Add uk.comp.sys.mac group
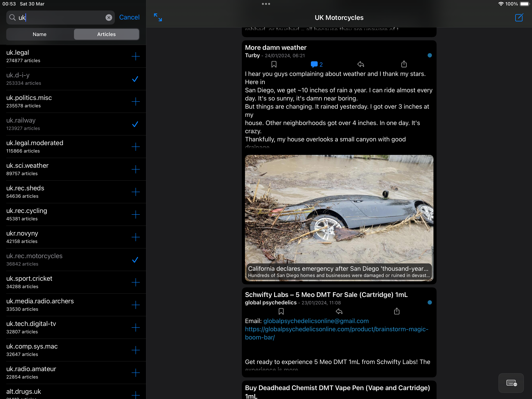The image size is (532, 399). pos(136,350)
